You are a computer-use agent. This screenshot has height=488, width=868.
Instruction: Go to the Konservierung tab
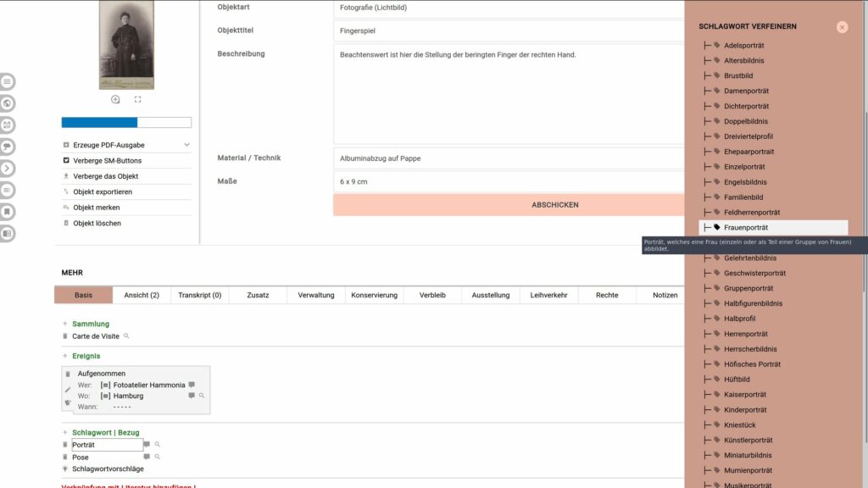click(374, 295)
